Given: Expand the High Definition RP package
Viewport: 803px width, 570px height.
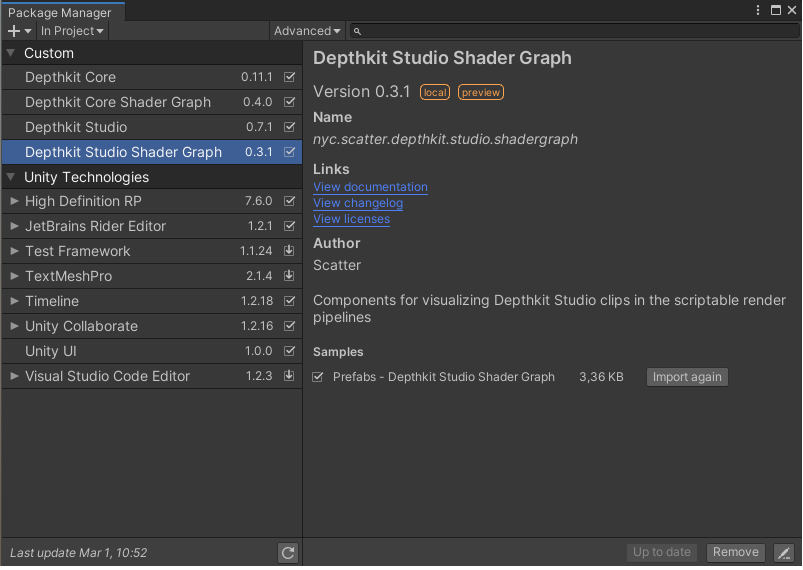Looking at the screenshot, I should pyautogui.click(x=14, y=202).
